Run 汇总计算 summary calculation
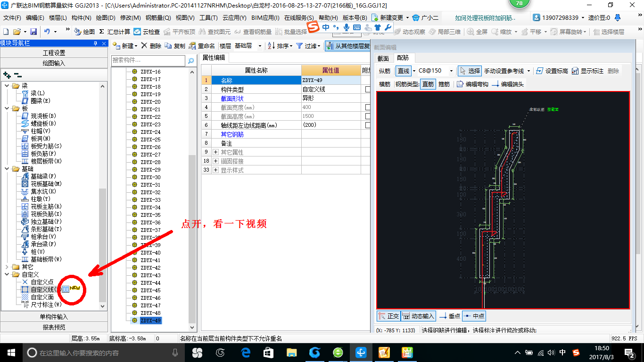This screenshot has width=644, height=362. click(x=115, y=32)
